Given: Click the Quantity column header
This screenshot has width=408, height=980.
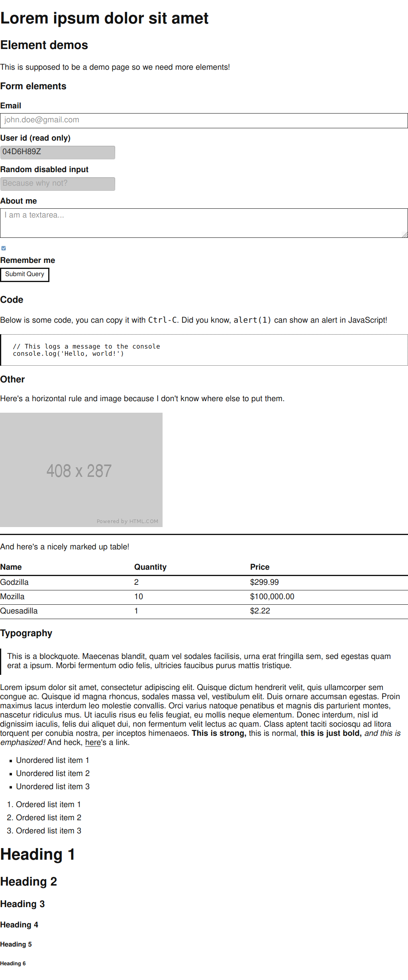Looking at the screenshot, I should click(x=150, y=567).
